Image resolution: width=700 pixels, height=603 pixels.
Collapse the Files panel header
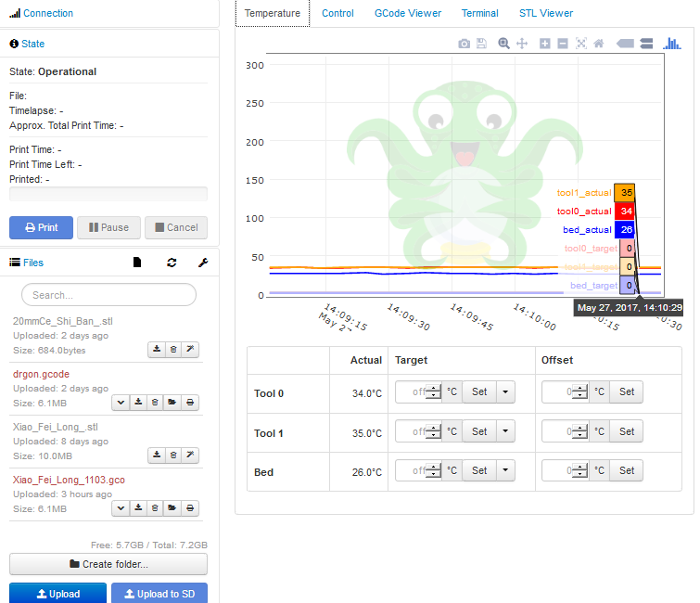click(x=33, y=263)
